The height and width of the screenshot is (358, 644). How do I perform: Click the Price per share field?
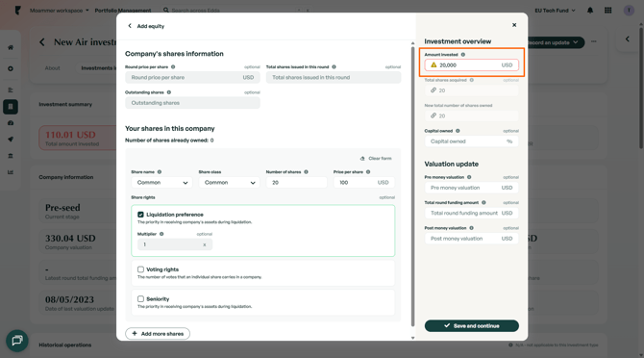364,183
